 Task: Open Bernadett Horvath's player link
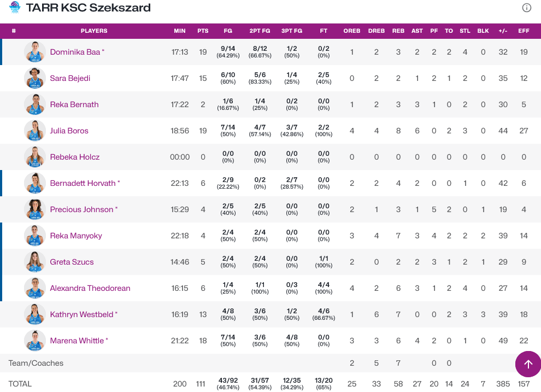point(83,183)
